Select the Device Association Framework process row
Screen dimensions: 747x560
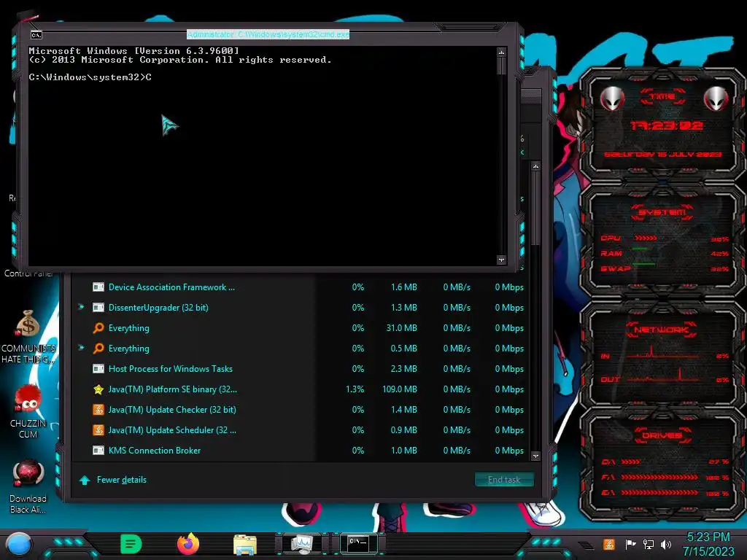[x=301, y=287]
